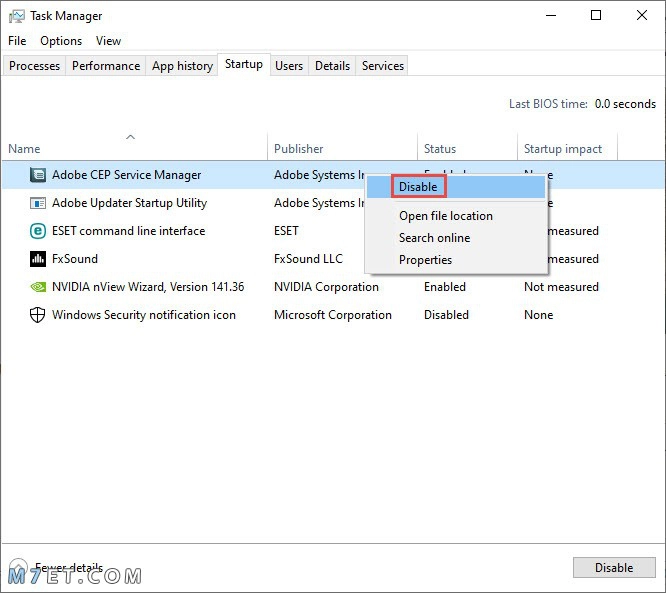Click the NVIDIA nView Wizard icon

click(38, 287)
